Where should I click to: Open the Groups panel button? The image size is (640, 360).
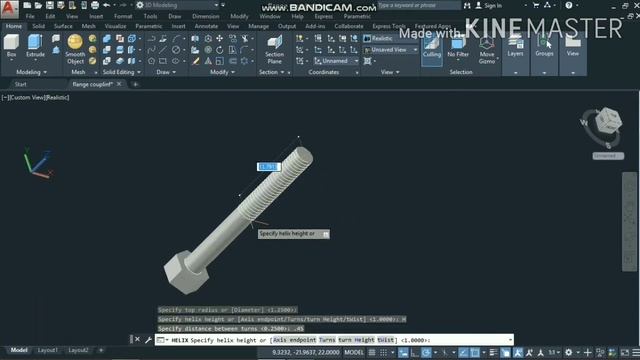(x=544, y=46)
